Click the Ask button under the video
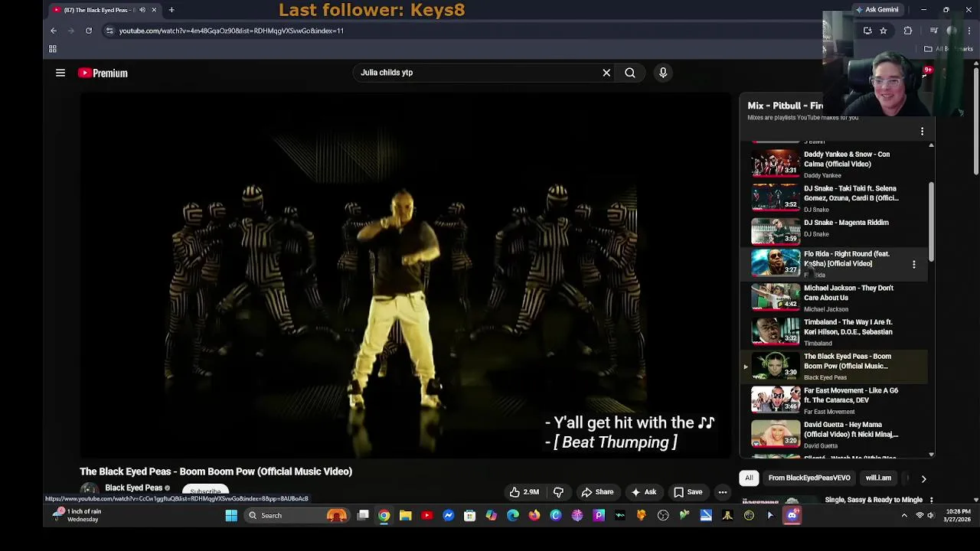 [643, 492]
